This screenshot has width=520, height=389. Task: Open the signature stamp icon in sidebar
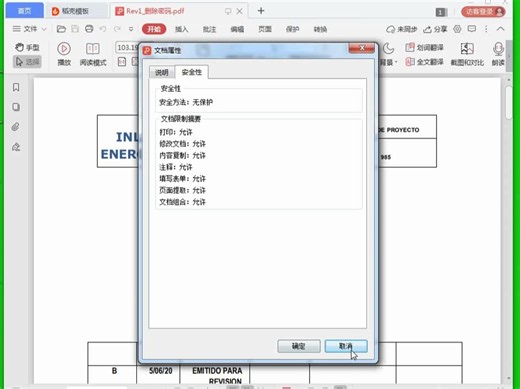pos(16,147)
